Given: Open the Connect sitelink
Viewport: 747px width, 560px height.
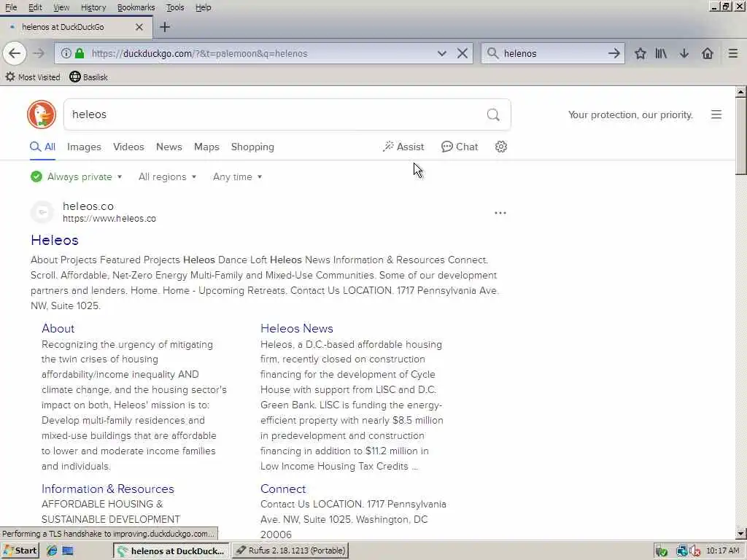Looking at the screenshot, I should (x=283, y=489).
